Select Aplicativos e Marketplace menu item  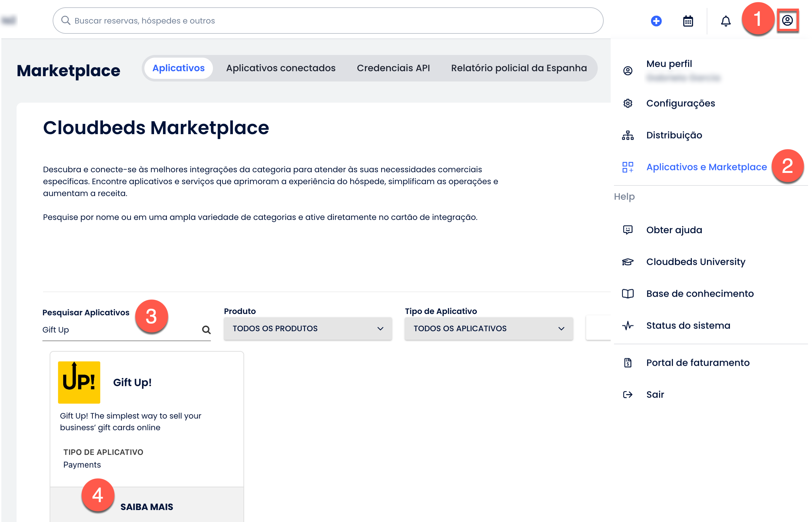pyautogui.click(x=706, y=167)
